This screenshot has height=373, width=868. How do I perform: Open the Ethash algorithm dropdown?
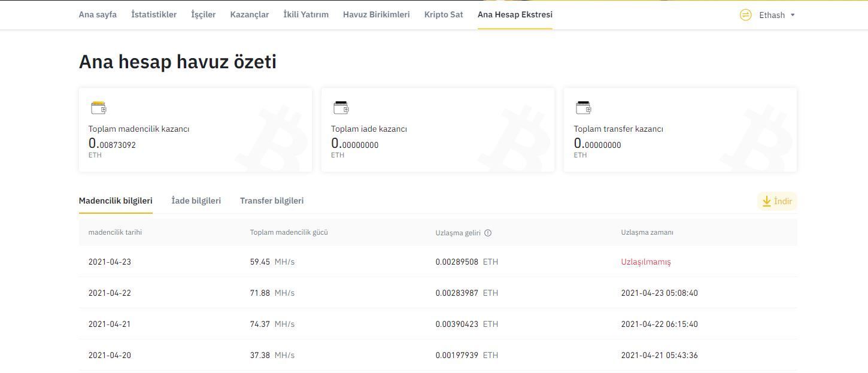(x=777, y=15)
